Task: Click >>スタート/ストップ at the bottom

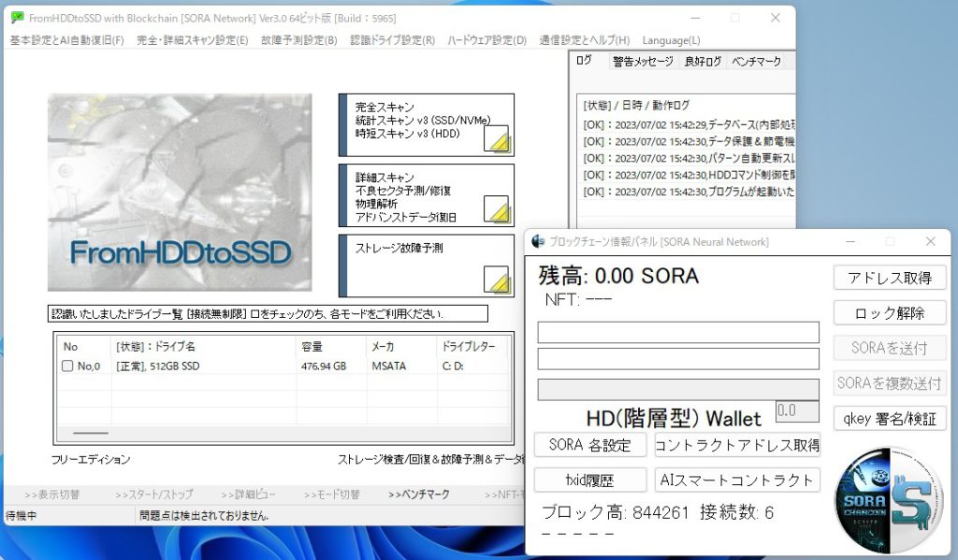Action: click(x=154, y=495)
